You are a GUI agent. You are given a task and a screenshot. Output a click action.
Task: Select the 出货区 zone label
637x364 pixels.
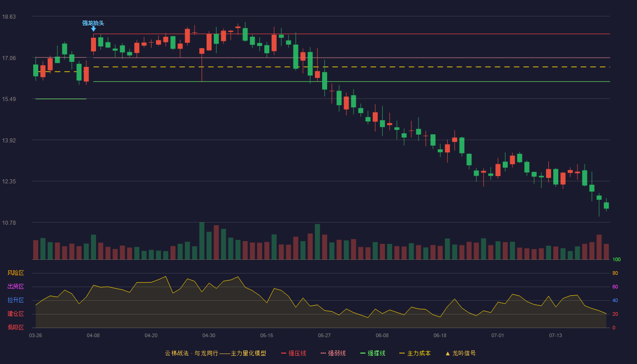[x=15, y=287]
